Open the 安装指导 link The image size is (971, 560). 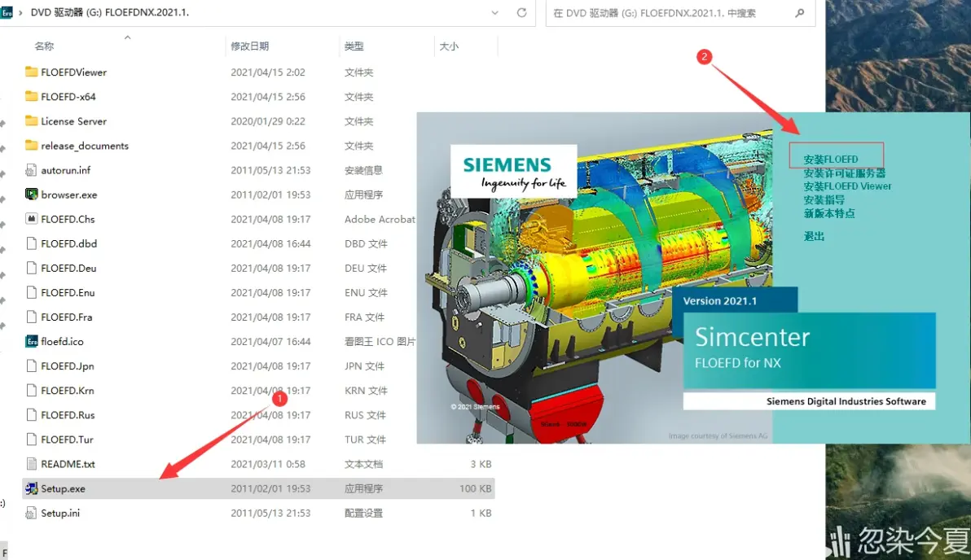click(824, 200)
